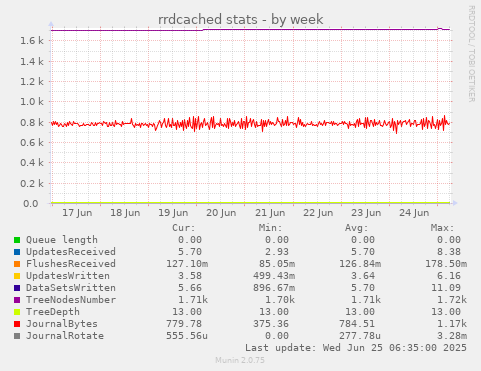Click the 'Min:' column header
Image resolution: width=481 pixels, height=371 pixels.
click(x=270, y=228)
